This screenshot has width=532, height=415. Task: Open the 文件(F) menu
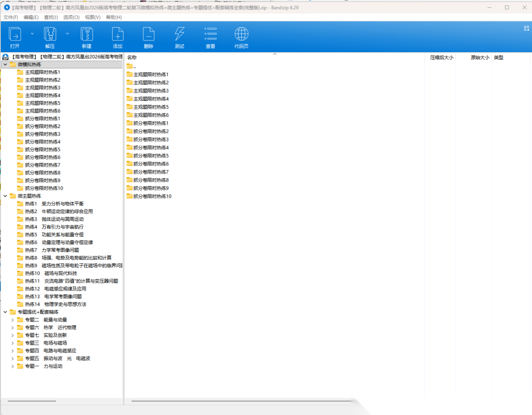pyautogui.click(x=11, y=17)
